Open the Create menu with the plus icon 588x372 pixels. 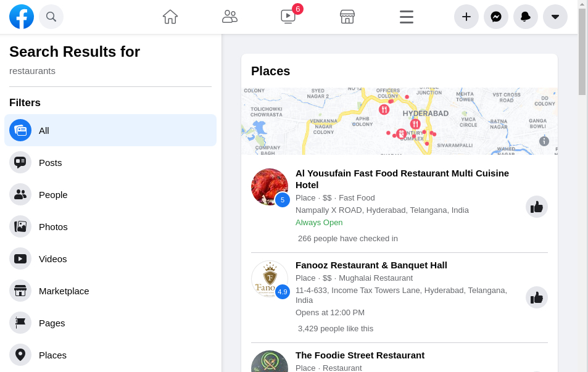coord(466,17)
